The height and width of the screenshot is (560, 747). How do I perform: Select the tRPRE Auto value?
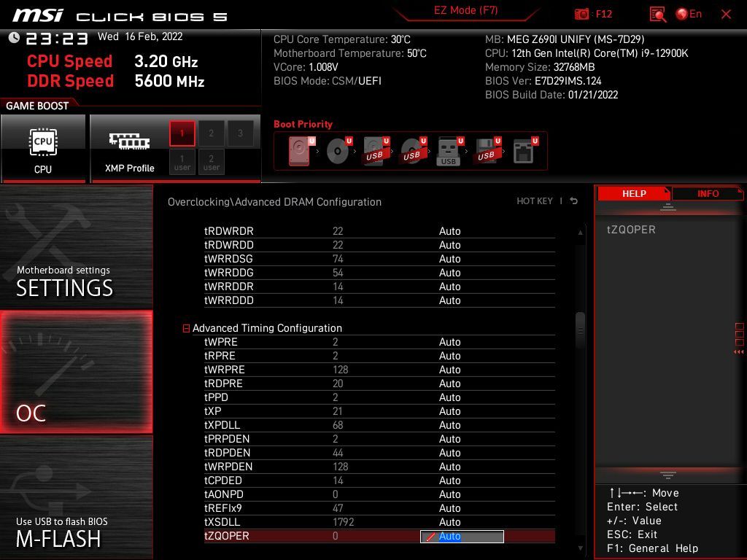point(449,356)
